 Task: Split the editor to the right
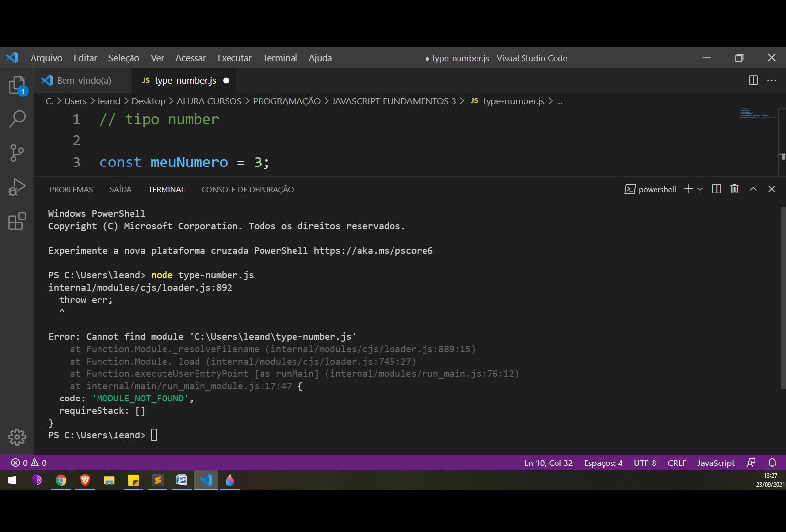click(x=753, y=80)
